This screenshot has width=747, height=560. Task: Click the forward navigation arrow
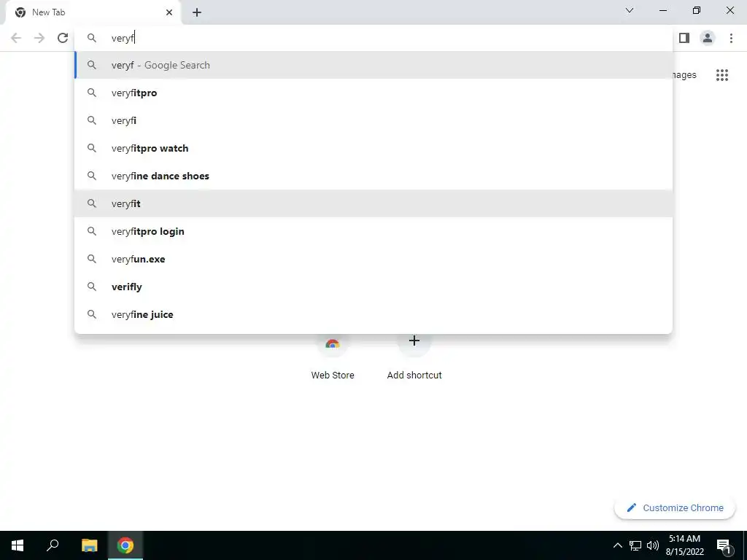click(x=39, y=38)
